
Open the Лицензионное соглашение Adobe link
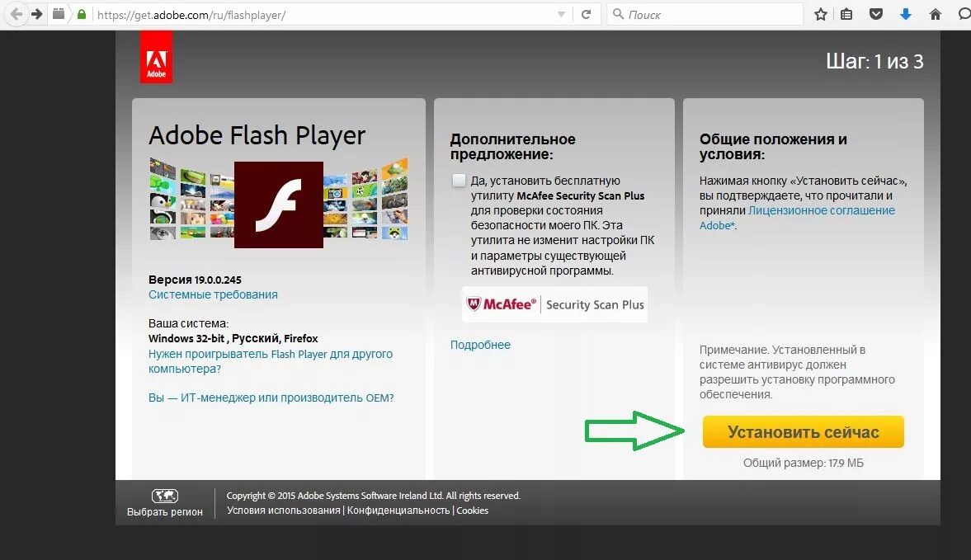coord(797,218)
